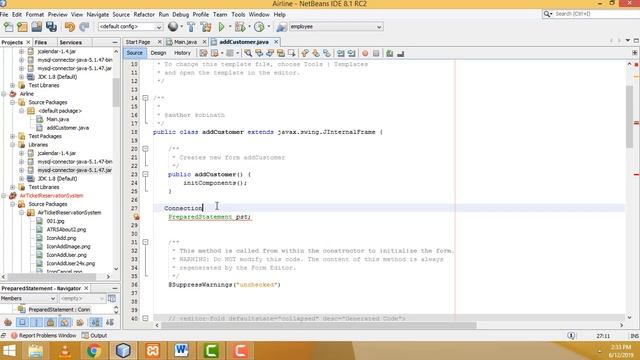This screenshot has width=640, height=360.
Task: Open the Navigate menu
Action: [x=98, y=14]
